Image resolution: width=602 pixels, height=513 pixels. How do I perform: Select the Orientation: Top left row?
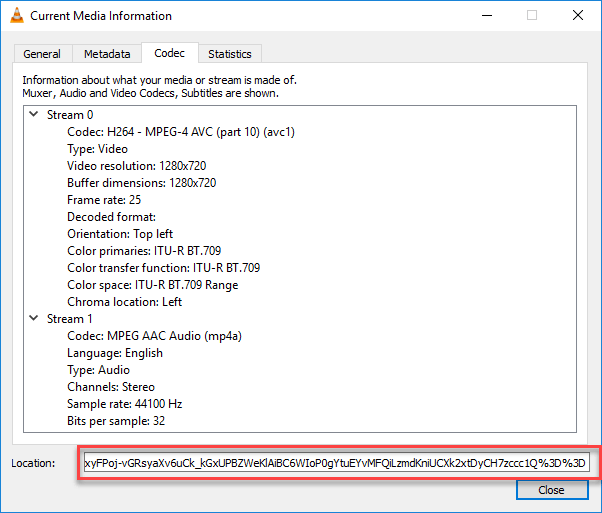120,234
